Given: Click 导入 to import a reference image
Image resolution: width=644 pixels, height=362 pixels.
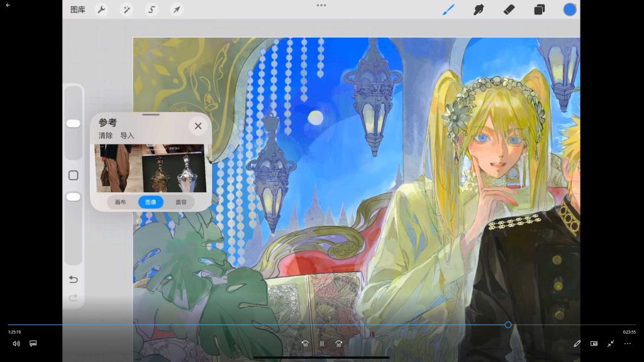Looking at the screenshot, I should tap(127, 135).
